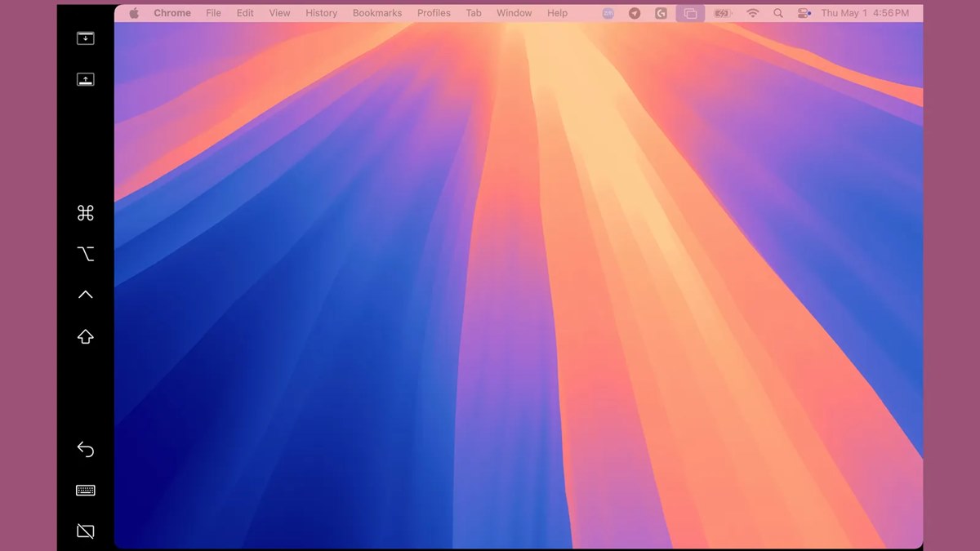Open the History menu
Viewport: 980px width, 551px height.
point(321,13)
